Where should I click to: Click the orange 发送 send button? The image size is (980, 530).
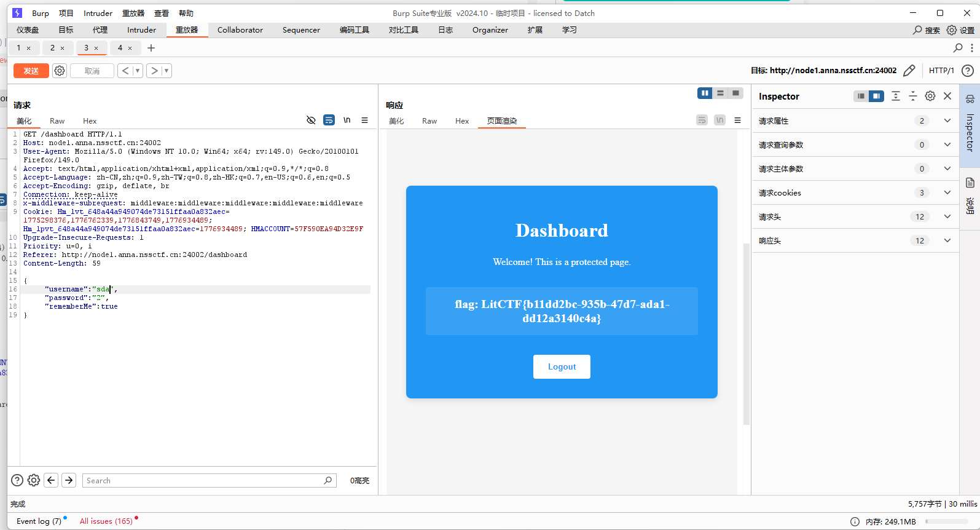coord(31,71)
